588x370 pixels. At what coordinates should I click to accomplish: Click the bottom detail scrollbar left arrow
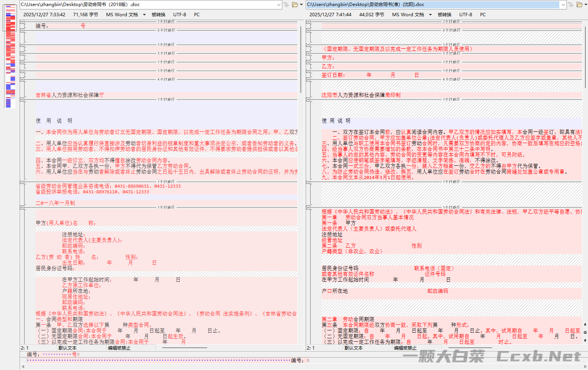coord(23,367)
